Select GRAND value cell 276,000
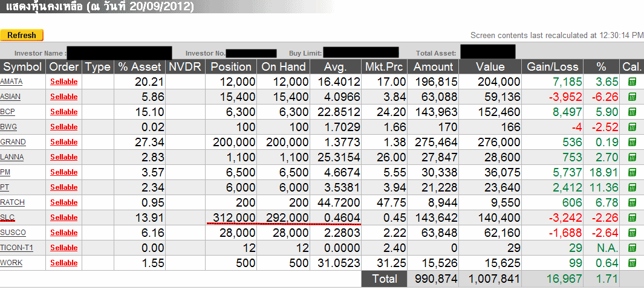This screenshot has height=290, width=644. 499,142
